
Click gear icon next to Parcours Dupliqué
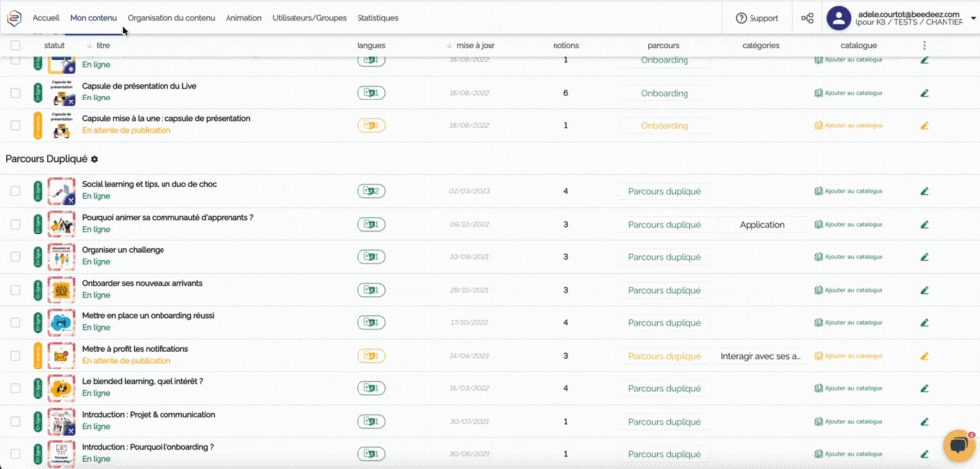95,159
